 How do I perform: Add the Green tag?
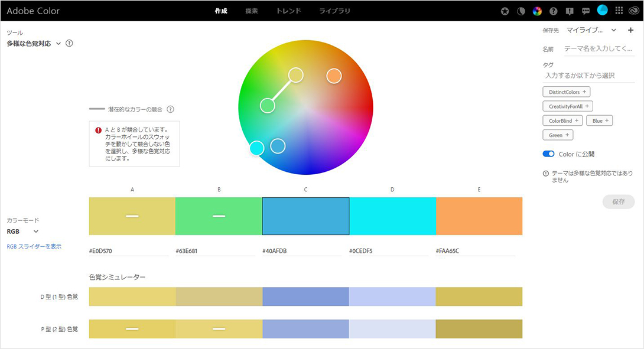[558, 135]
